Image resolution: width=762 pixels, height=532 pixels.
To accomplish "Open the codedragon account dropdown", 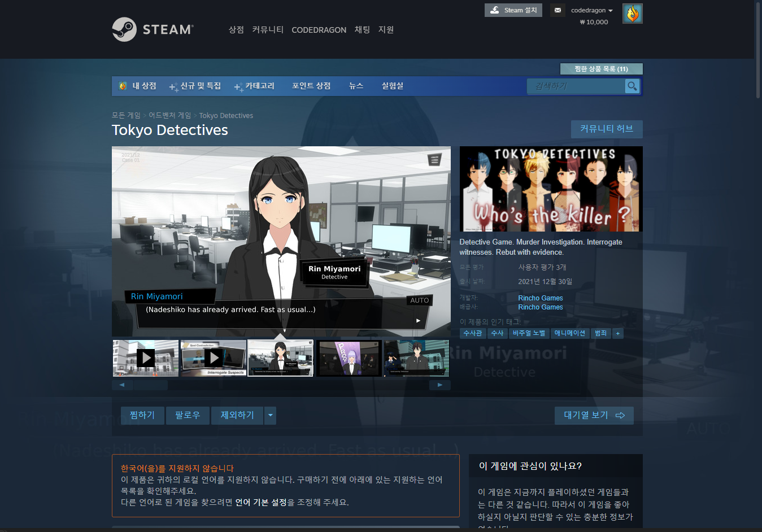I will [591, 10].
